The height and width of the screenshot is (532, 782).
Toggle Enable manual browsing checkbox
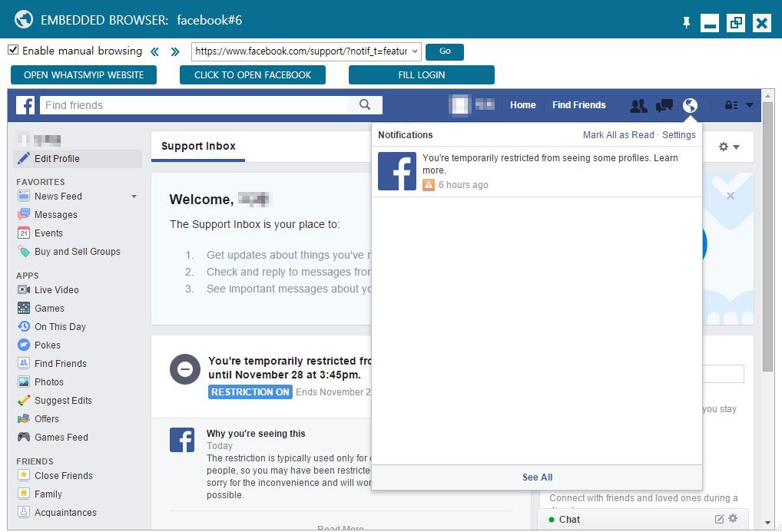coord(14,50)
